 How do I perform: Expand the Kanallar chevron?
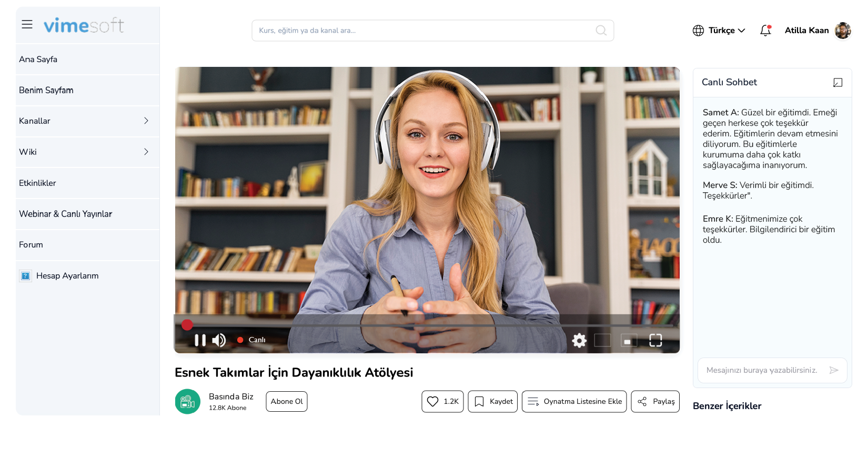click(x=146, y=121)
